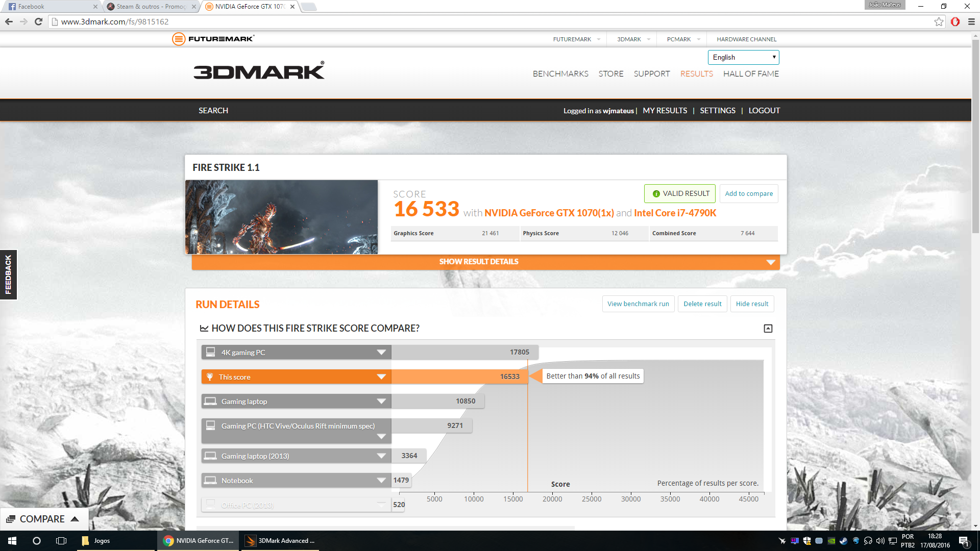Click the Fire Strike result thumbnail
The height and width of the screenshot is (551, 980).
(x=281, y=217)
